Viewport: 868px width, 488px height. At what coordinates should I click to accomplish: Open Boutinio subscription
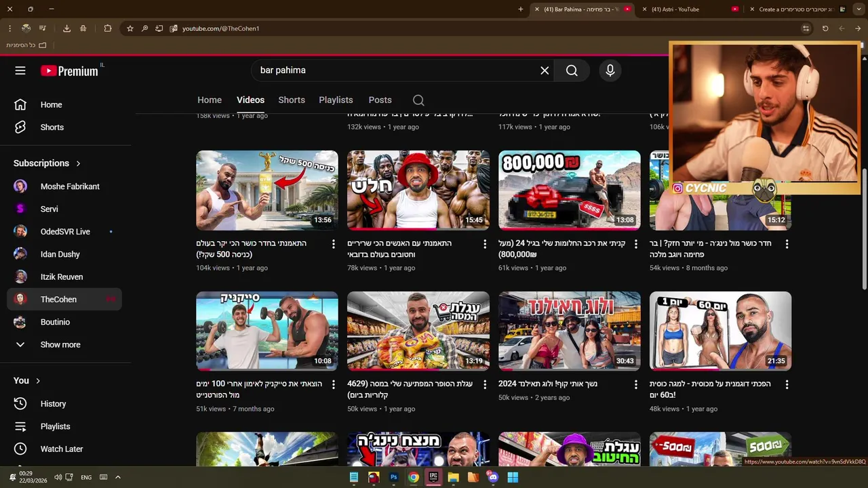[x=64, y=322]
